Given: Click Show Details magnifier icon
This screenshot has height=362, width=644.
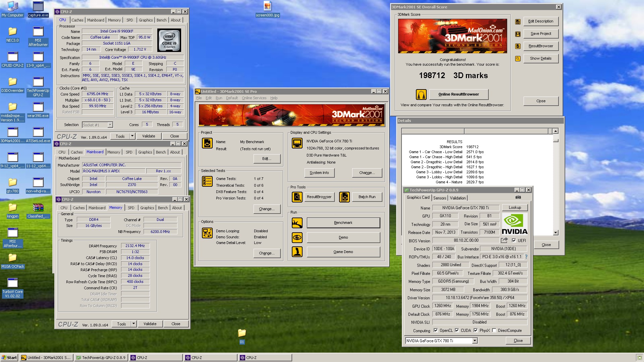Looking at the screenshot, I should coord(518,59).
